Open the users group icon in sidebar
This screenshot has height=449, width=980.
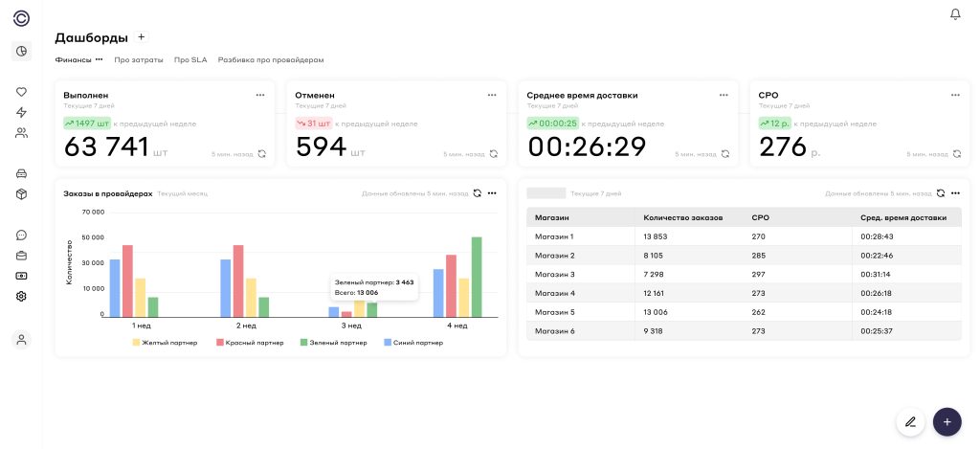pyautogui.click(x=21, y=133)
